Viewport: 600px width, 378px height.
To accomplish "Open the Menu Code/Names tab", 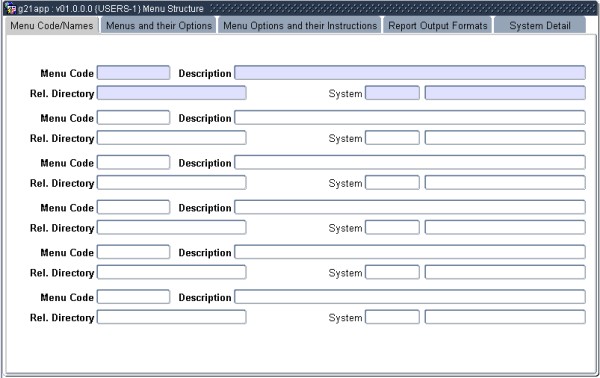I will [x=52, y=26].
